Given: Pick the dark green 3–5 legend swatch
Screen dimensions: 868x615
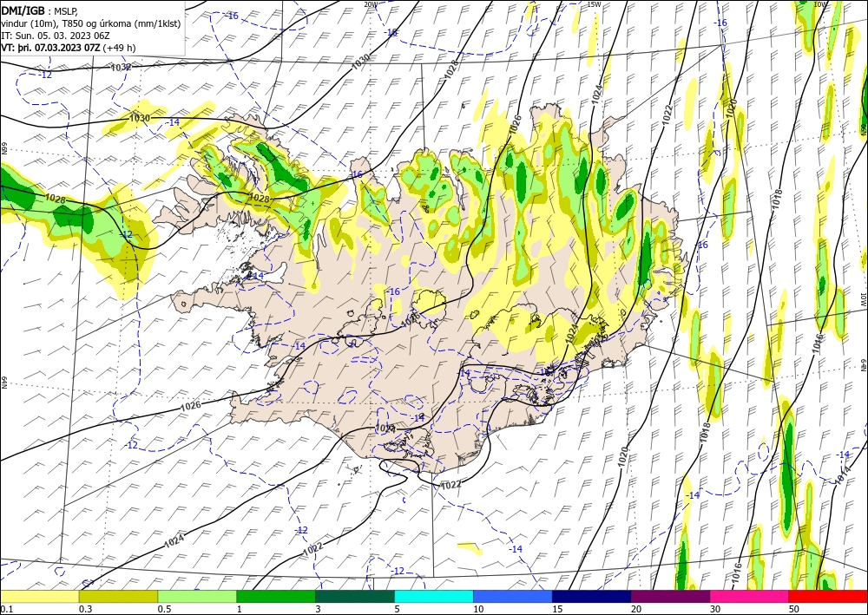Looking at the screenshot, I should [x=355, y=597].
